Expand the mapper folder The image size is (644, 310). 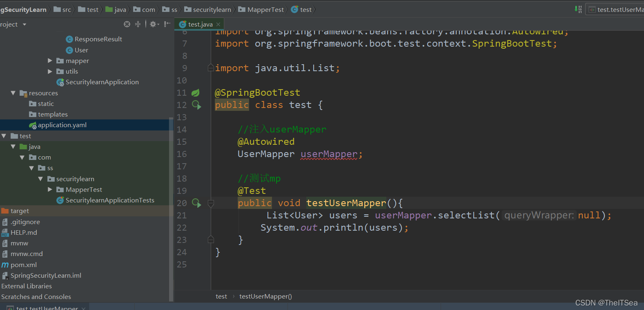coord(50,61)
